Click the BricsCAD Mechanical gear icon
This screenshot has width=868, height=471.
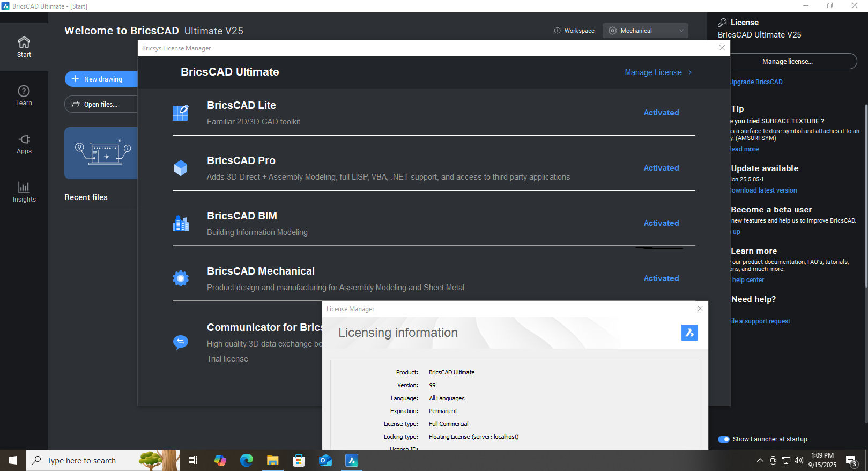181,278
